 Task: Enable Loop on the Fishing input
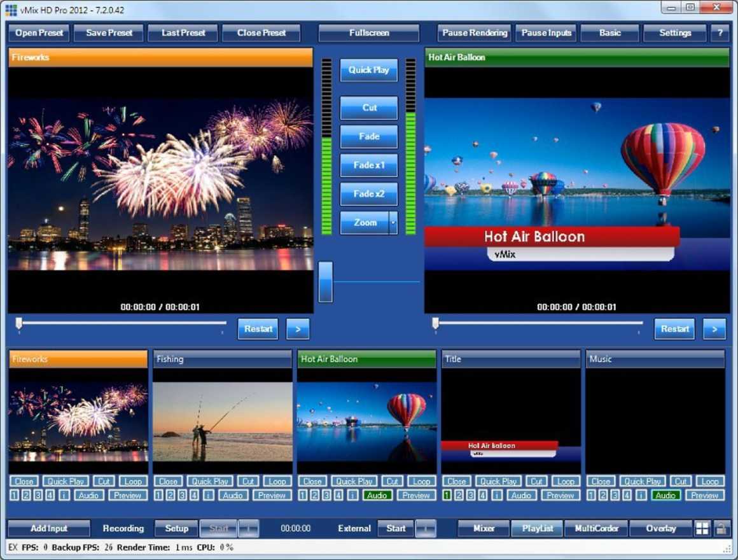(x=277, y=482)
